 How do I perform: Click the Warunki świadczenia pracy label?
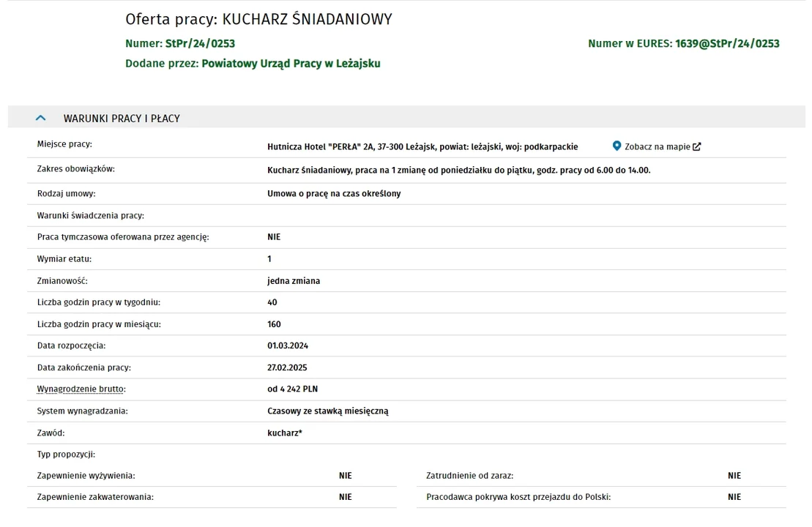pos(91,215)
